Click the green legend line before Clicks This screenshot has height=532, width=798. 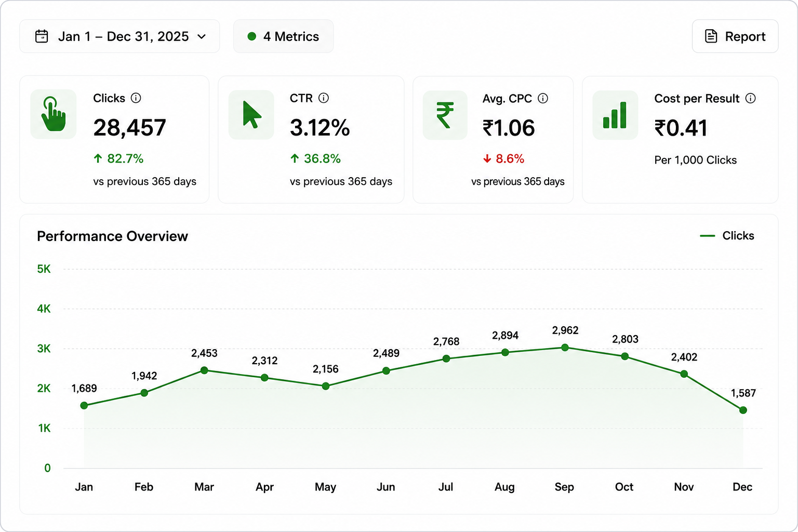tap(708, 236)
